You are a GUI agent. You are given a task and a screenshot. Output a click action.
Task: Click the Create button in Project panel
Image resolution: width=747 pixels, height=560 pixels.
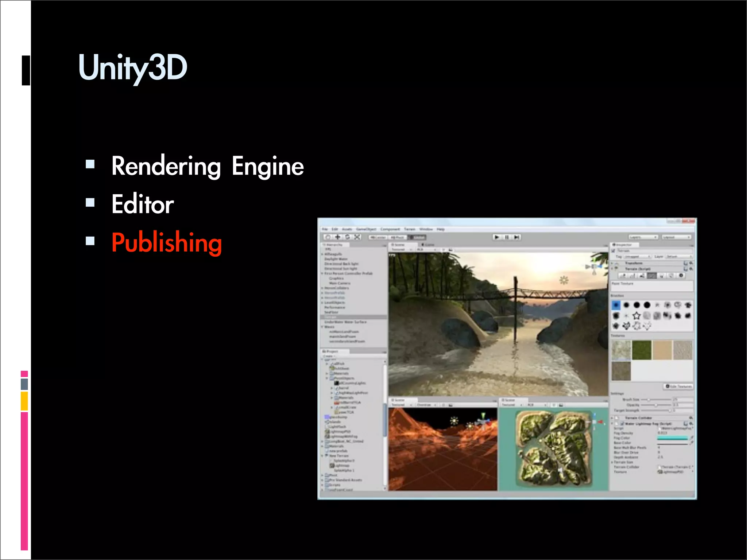[x=328, y=356]
